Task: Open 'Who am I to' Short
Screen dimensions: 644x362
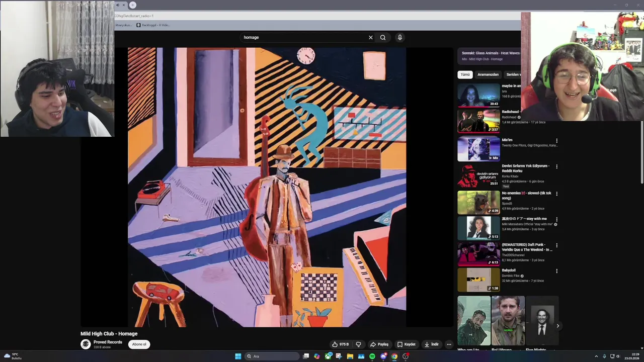Action: [474, 322]
